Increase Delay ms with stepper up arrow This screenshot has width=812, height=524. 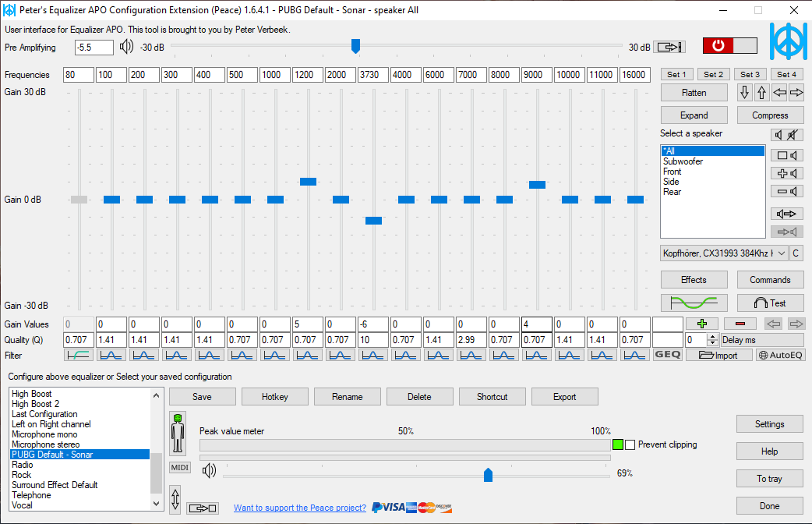[x=712, y=337]
